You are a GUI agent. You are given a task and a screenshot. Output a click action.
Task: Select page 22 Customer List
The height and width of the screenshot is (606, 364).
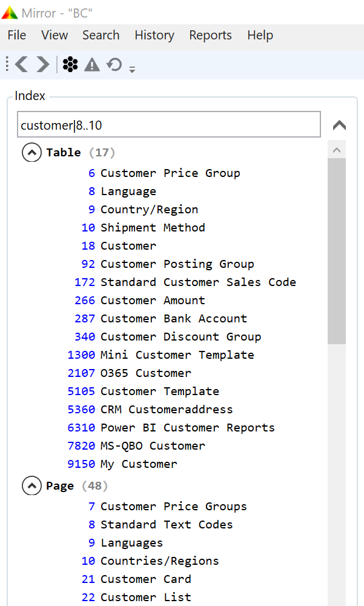click(136, 597)
